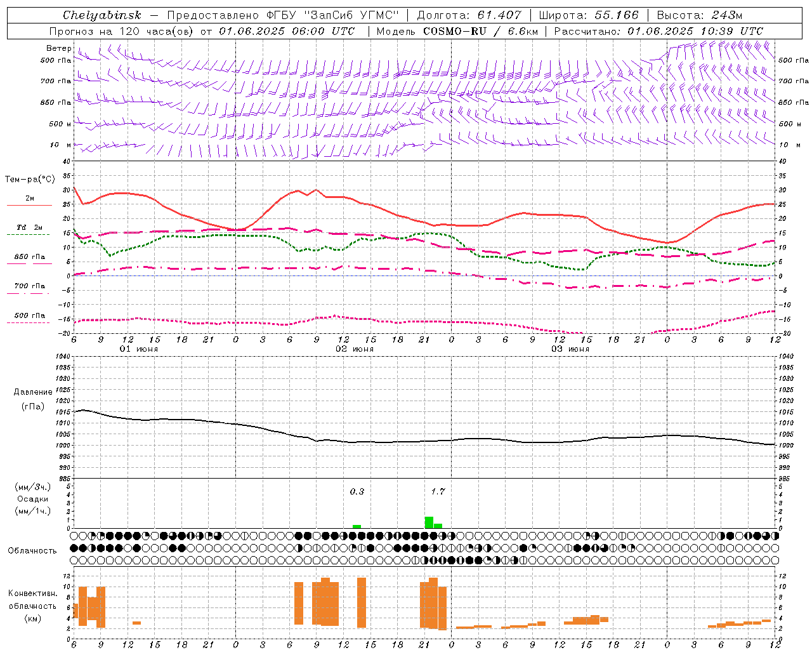Screen dimensions: 812x650
Task: Click "1040" on the left pressure axis
Action: [62, 356]
